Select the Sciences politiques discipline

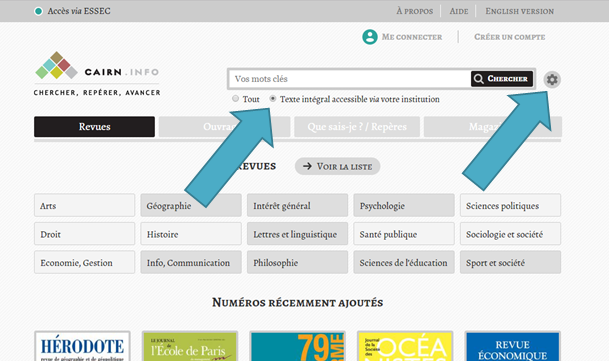click(x=510, y=206)
